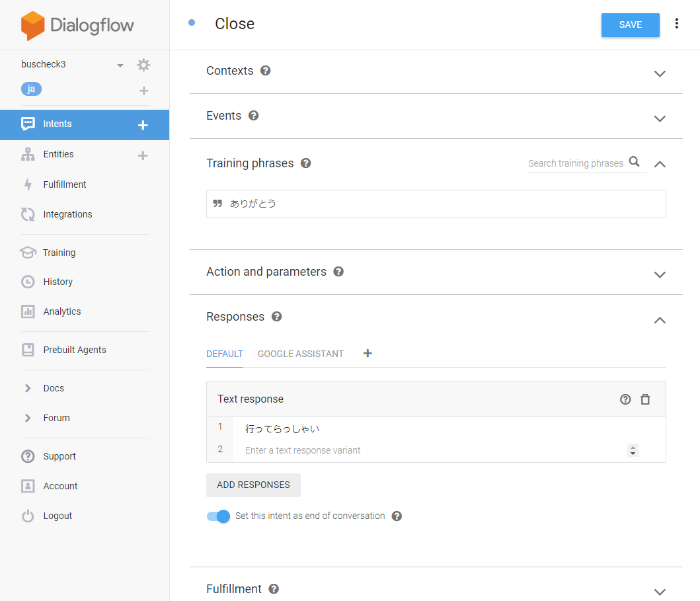Click the Integrations cycle icon

28,214
